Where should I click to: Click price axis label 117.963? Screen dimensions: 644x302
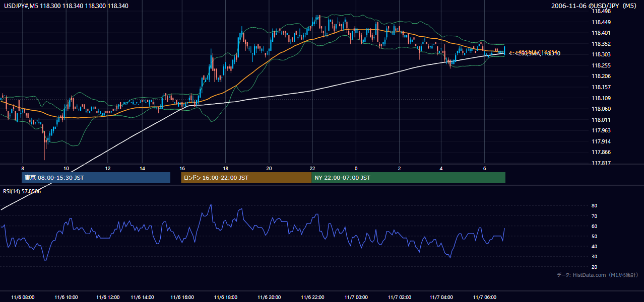tap(601, 130)
